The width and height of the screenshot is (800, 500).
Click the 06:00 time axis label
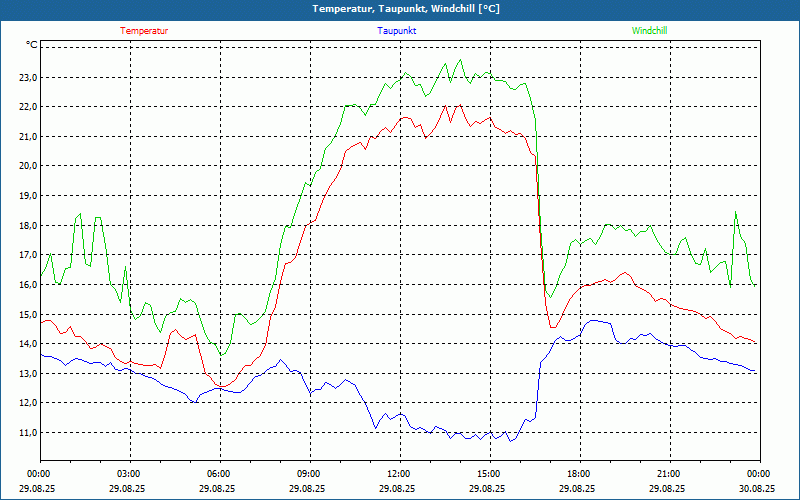pyautogui.click(x=217, y=474)
